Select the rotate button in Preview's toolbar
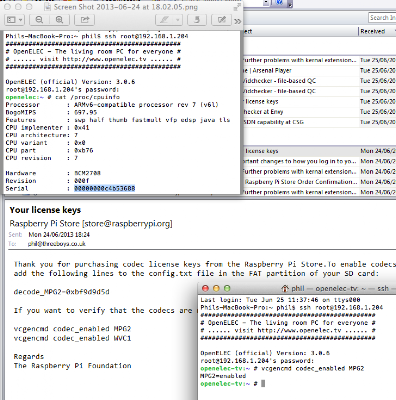This screenshot has width=396, height=400. (x=197, y=20)
